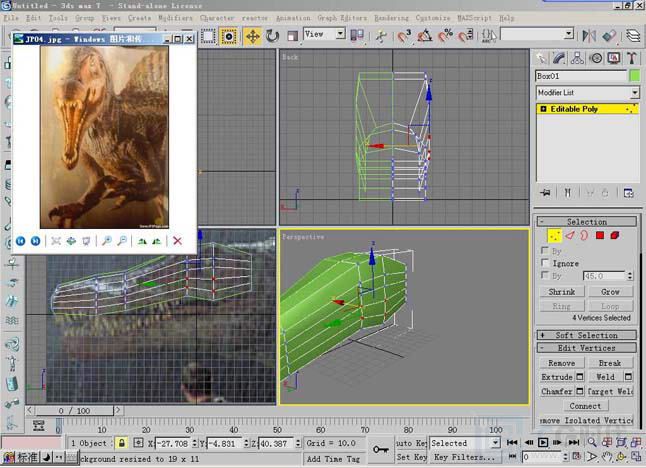
Task: Open the File menu
Action: coord(11,18)
